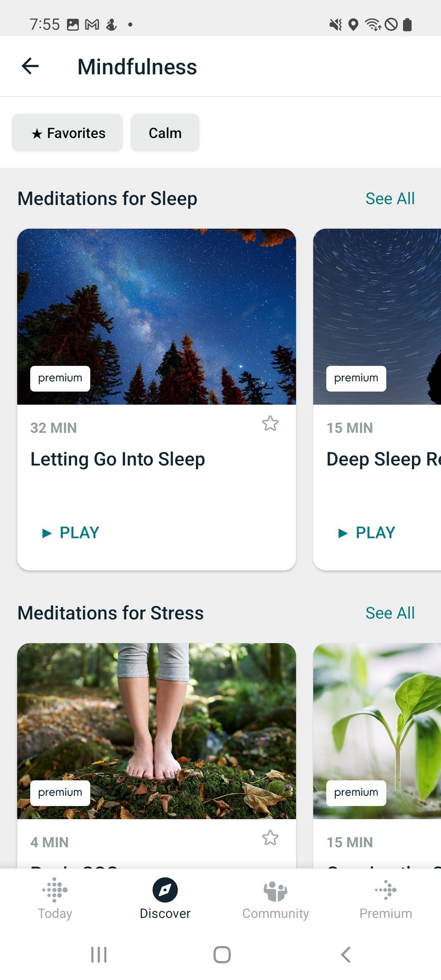Tap the Android home button
The width and height of the screenshot is (441, 980).
[222, 954]
